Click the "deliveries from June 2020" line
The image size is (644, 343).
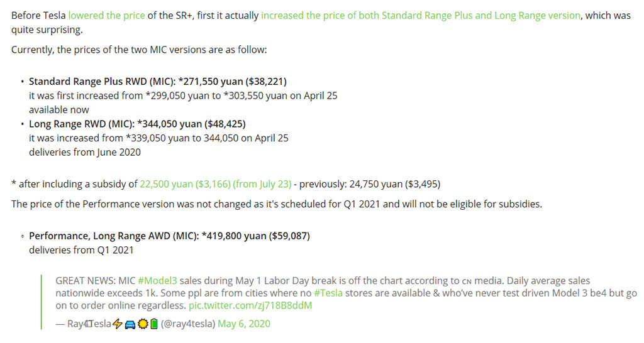tap(85, 152)
